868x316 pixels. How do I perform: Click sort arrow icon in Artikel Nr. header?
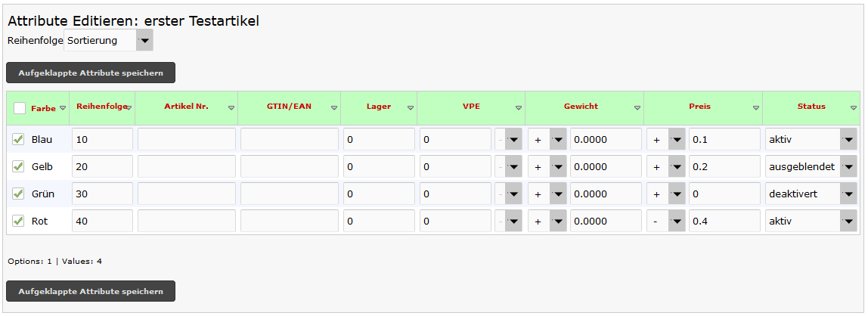click(x=231, y=109)
